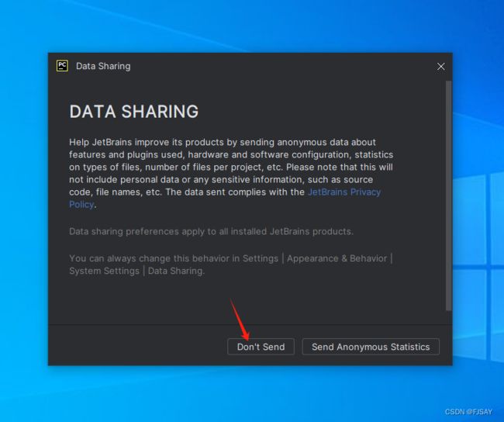Click the Data Sharing window title text
This screenshot has height=422, width=504.
pos(103,66)
